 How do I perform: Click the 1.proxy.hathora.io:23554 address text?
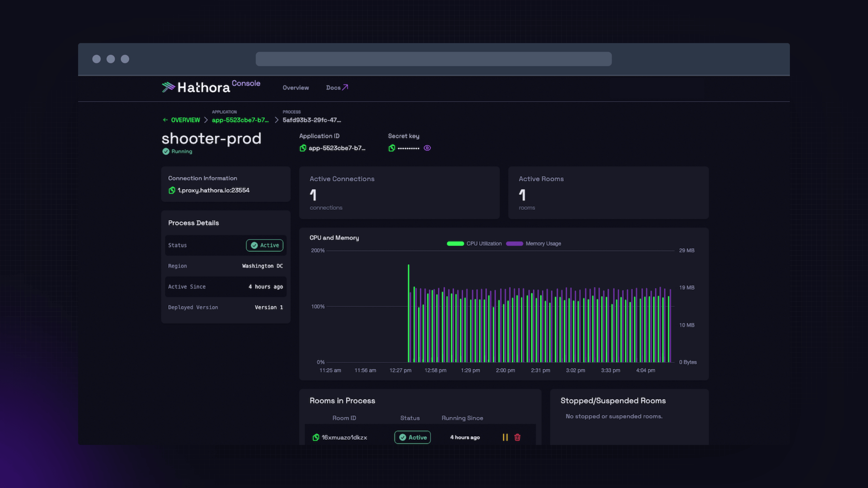coord(213,191)
